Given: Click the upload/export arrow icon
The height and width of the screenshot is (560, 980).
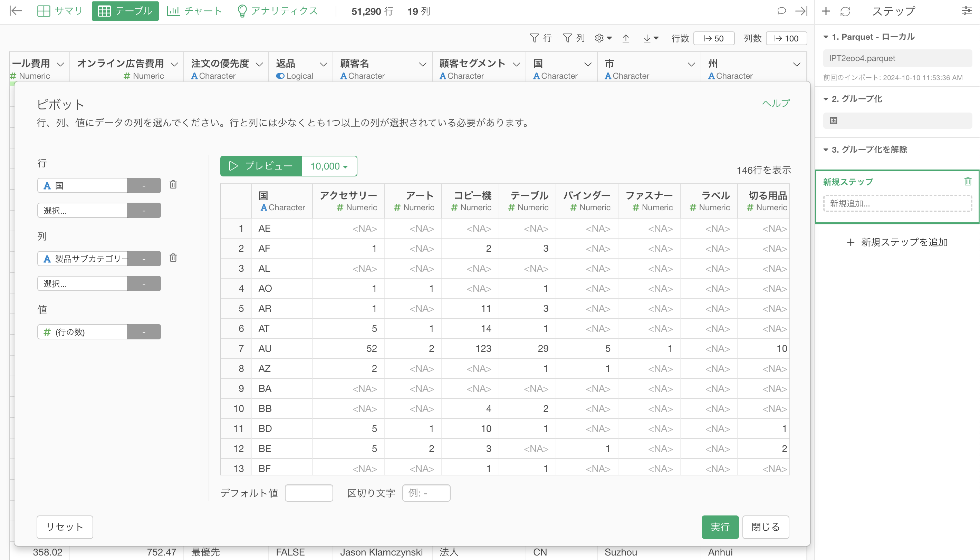Looking at the screenshot, I should [626, 38].
